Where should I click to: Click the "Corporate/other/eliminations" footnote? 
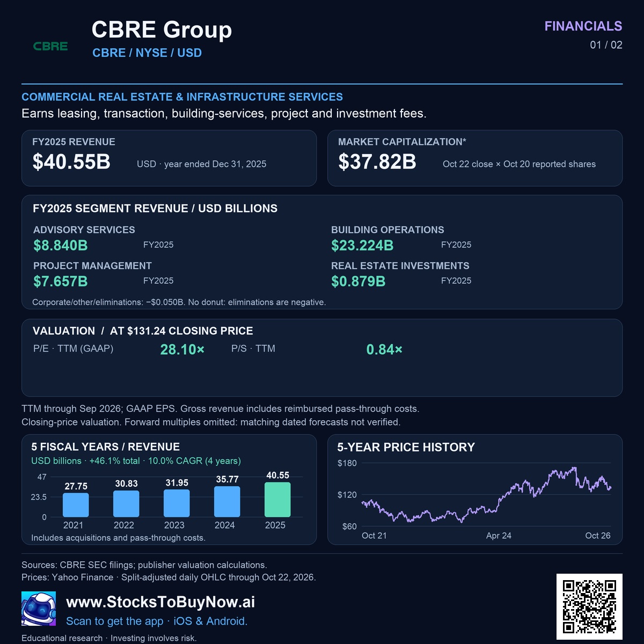179,302
